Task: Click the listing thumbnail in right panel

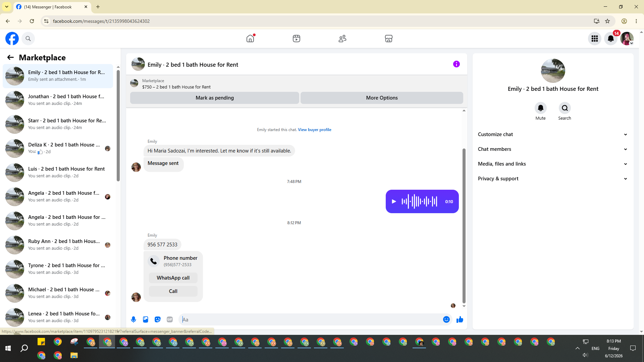Action: click(x=553, y=71)
